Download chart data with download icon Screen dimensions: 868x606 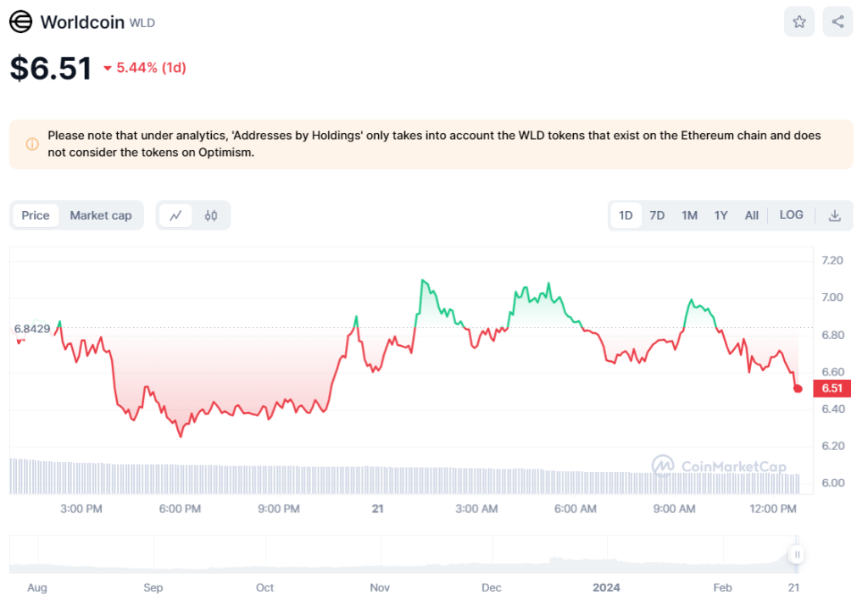[x=835, y=215]
